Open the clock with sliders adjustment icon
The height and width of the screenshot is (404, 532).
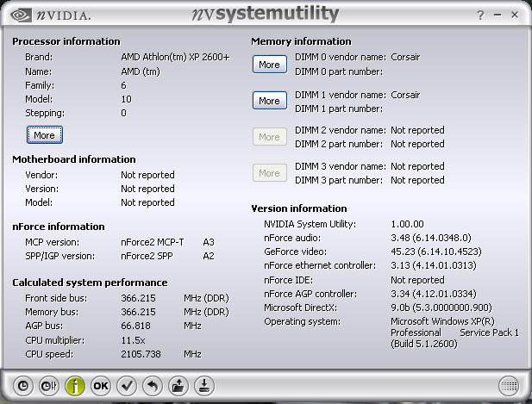[49, 386]
